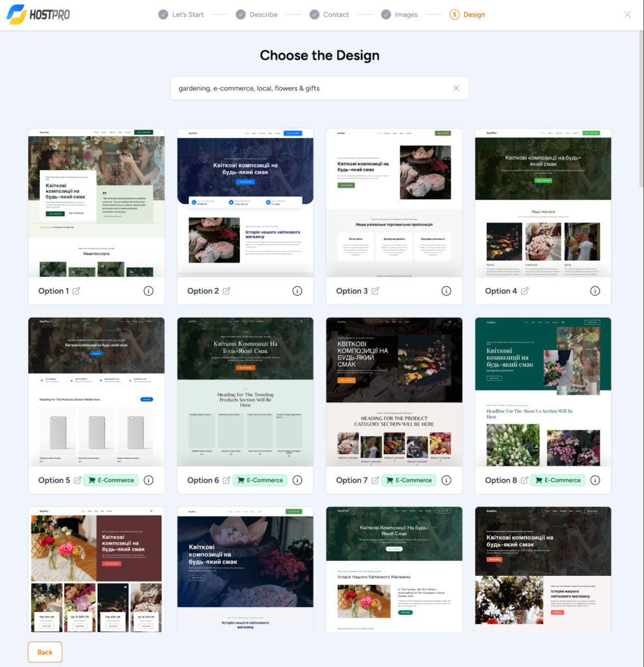Image resolution: width=644 pixels, height=667 pixels.
Task: Open Option 5 external preview icon
Action: pyautogui.click(x=78, y=480)
